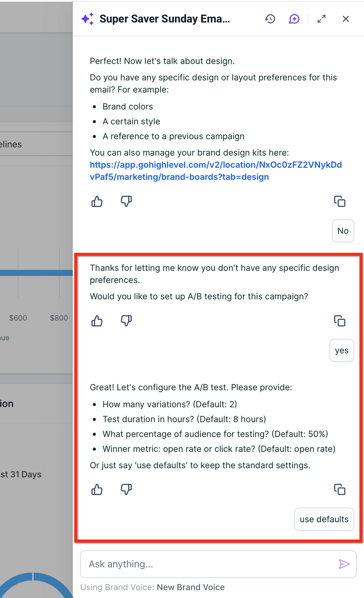Image resolution: width=364 pixels, height=598 pixels.
Task: Expand the chat panel to fullscreen
Action: (322, 19)
